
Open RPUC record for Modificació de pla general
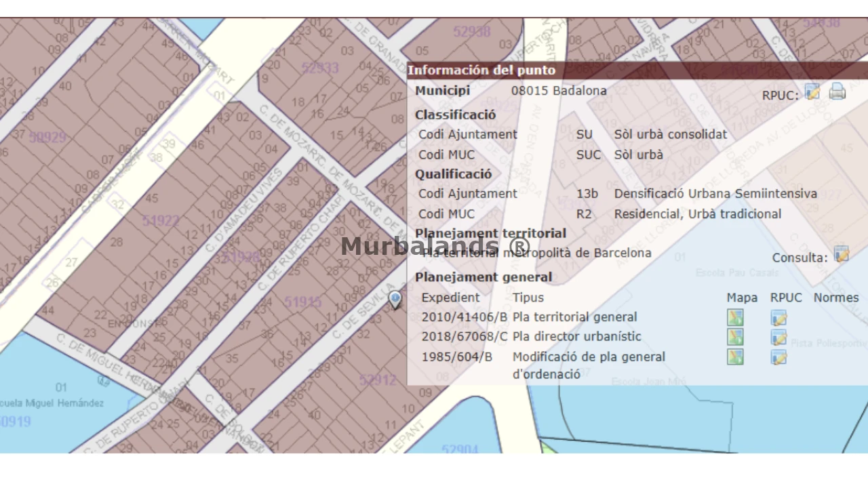(x=778, y=357)
